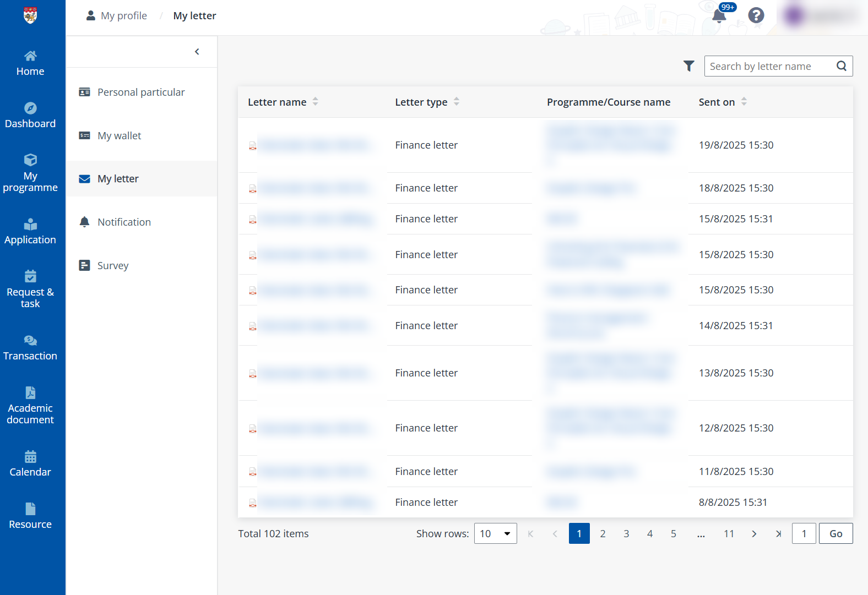
Task: Sort by Letter name column
Action: [315, 102]
